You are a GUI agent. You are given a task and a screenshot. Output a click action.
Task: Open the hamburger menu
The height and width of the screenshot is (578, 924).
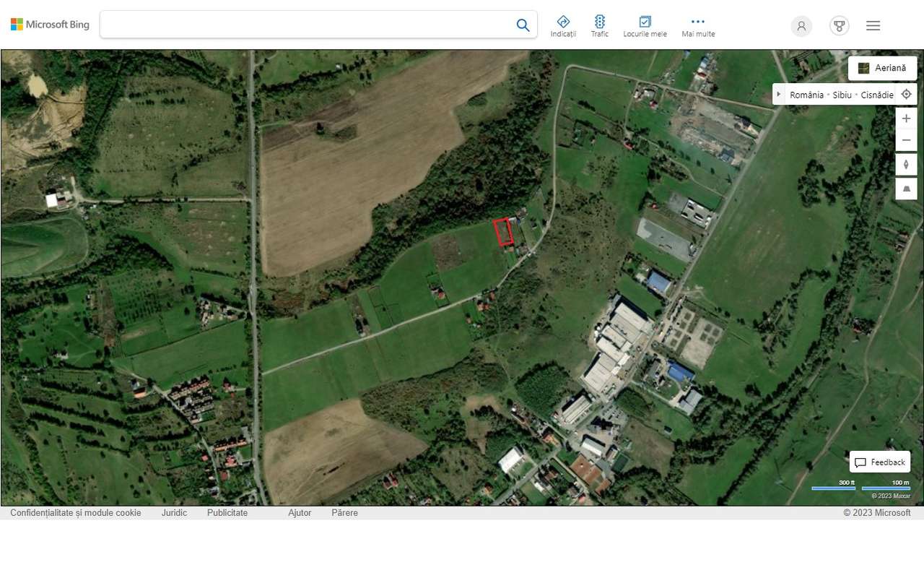coord(873,25)
